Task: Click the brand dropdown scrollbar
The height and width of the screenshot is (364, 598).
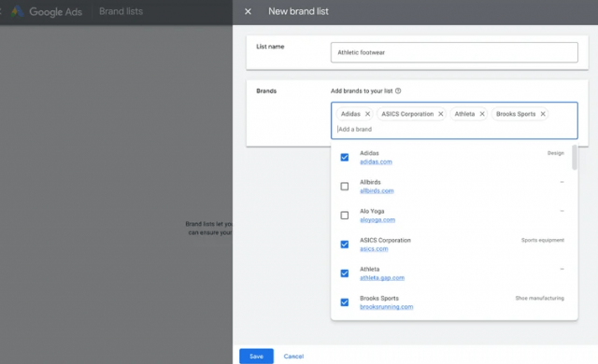Action: click(x=575, y=157)
